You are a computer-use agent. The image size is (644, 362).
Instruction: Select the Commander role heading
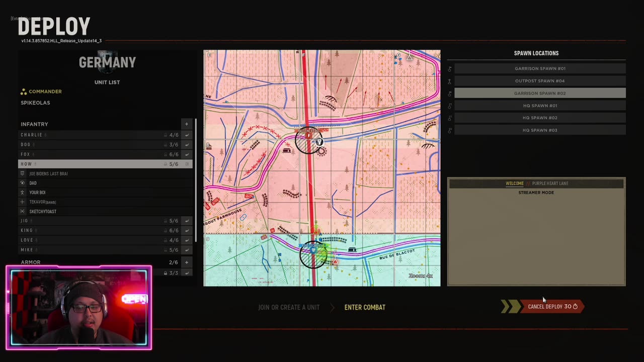[x=45, y=92]
